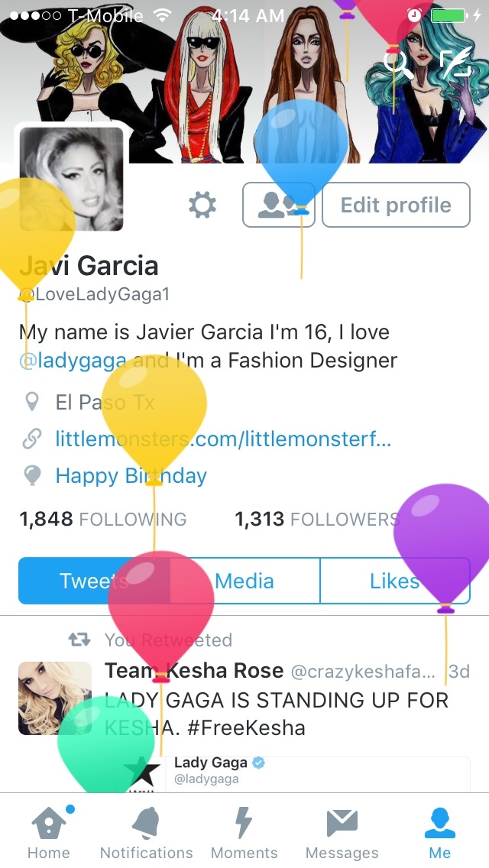Open Team Kesha Rose's avatar

point(55,698)
